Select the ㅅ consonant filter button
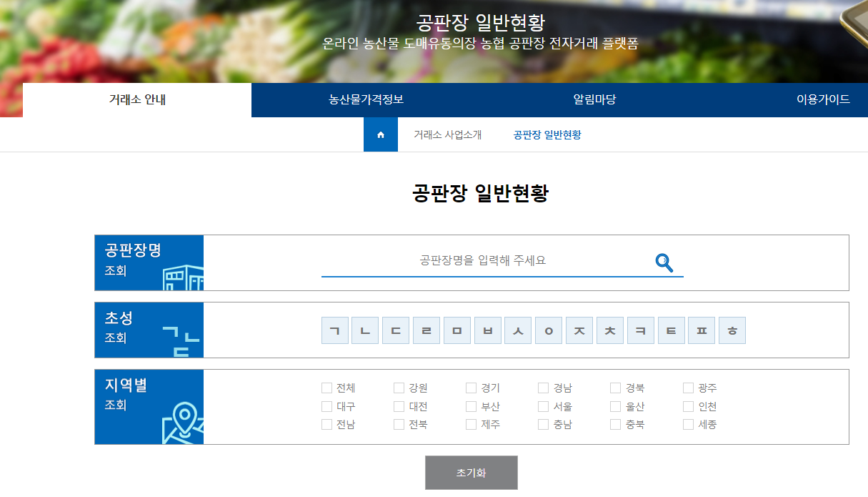This screenshot has width=868, height=497. (518, 330)
